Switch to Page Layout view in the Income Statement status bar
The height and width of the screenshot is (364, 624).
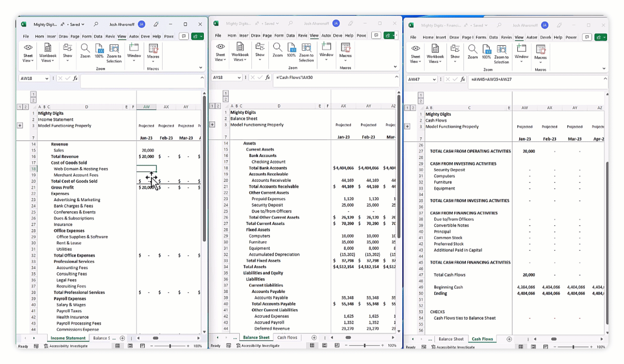(130, 346)
